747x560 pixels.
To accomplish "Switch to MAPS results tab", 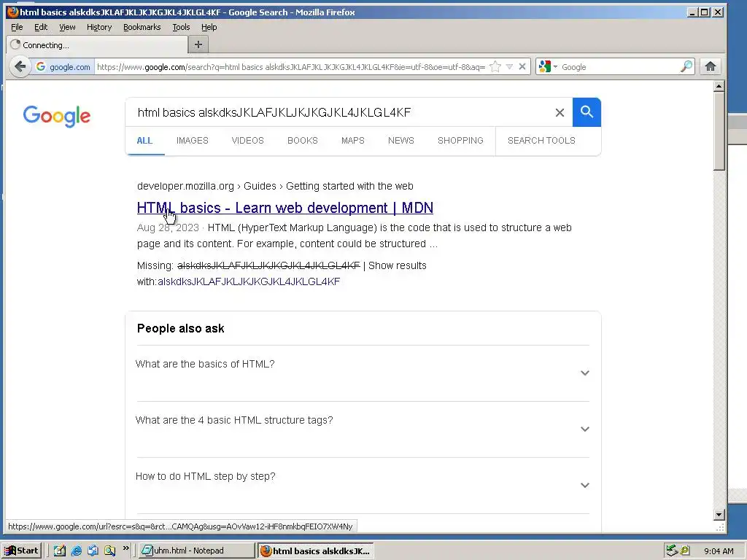I will click(353, 141).
